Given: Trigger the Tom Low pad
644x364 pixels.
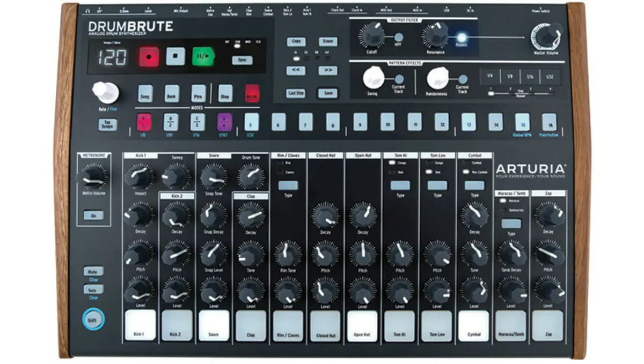Looking at the screenshot, I should click(x=437, y=325).
